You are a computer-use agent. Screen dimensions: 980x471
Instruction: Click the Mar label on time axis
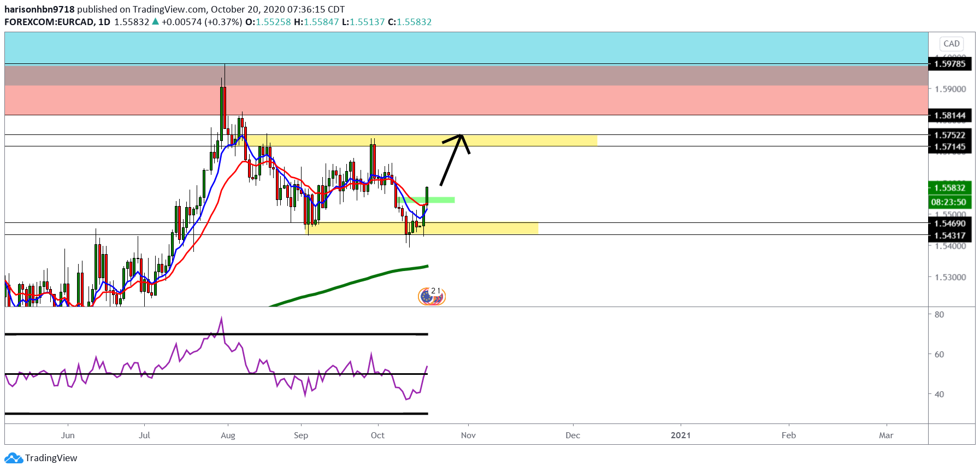pyautogui.click(x=886, y=435)
